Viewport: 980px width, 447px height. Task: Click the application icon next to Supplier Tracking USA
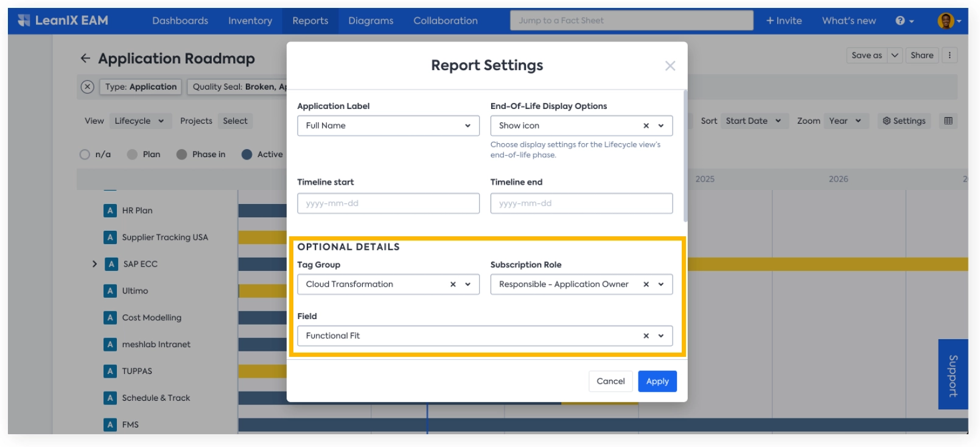pyautogui.click(x=110, y=238)
